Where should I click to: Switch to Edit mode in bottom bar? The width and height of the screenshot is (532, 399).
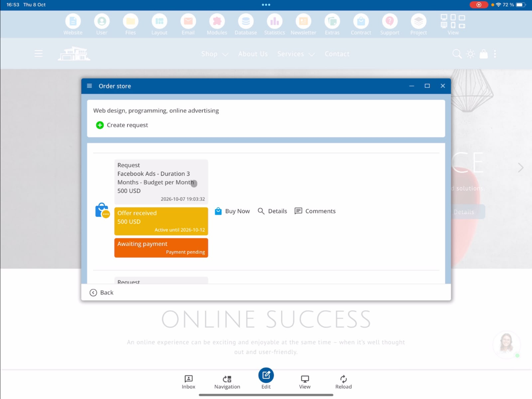coord(266,379)
